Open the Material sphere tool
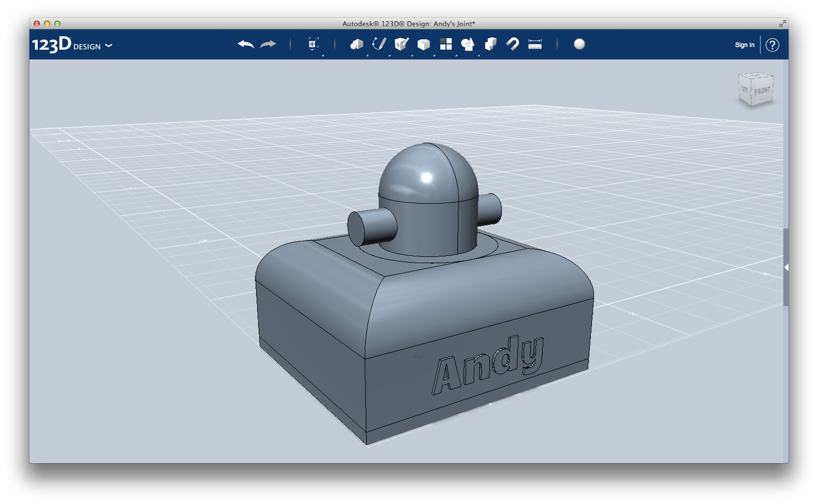This screenshot has height=504, width=818. point(579,44)
